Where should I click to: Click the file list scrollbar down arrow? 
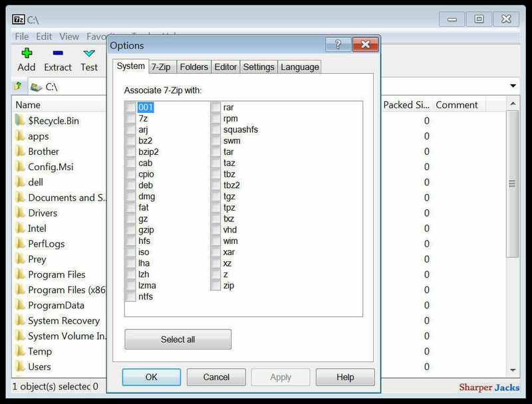point(513,370)
